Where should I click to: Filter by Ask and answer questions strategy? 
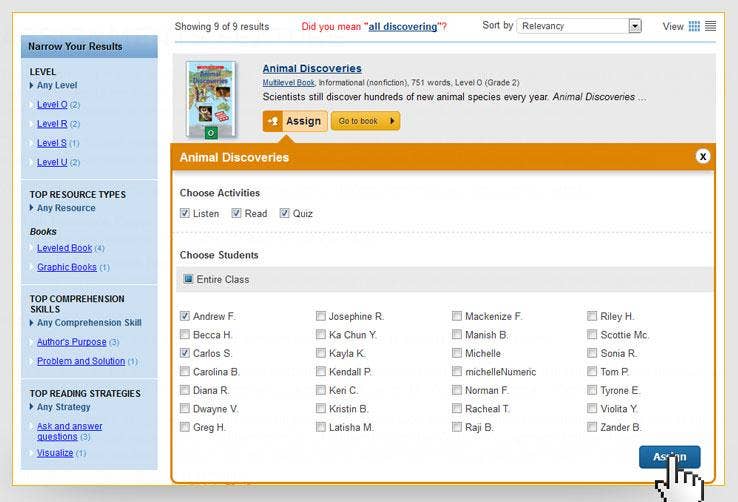click(x=70, y=431)
